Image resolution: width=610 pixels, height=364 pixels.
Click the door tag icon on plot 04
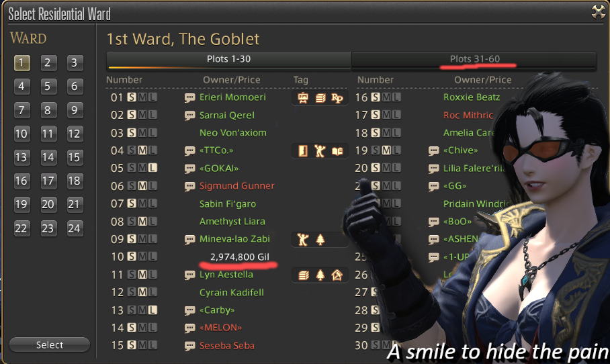coord(303,151)
